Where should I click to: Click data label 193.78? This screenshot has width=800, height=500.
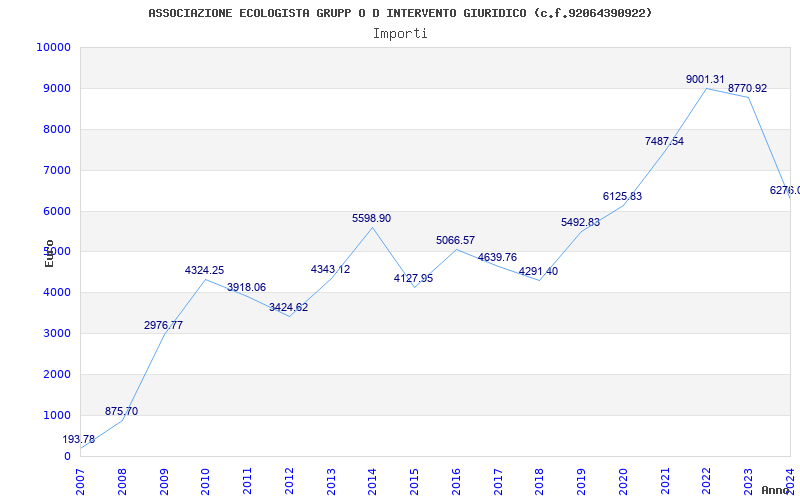(x=79, y=439)
